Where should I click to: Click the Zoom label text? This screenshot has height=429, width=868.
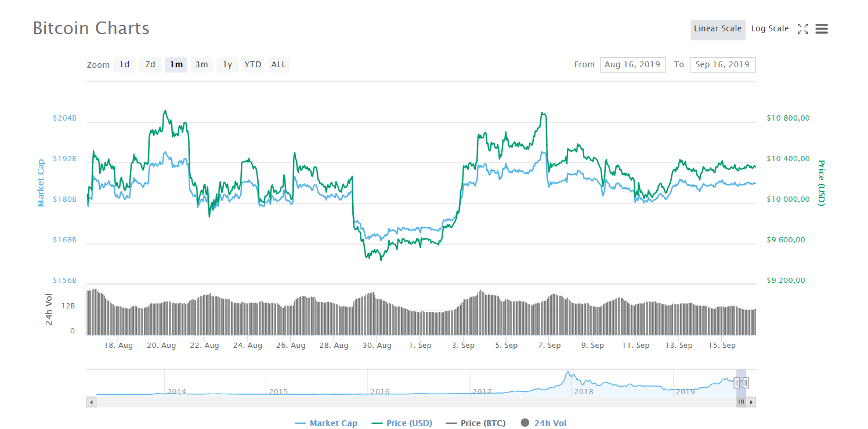pyautogui.click(x=98, y=65)
